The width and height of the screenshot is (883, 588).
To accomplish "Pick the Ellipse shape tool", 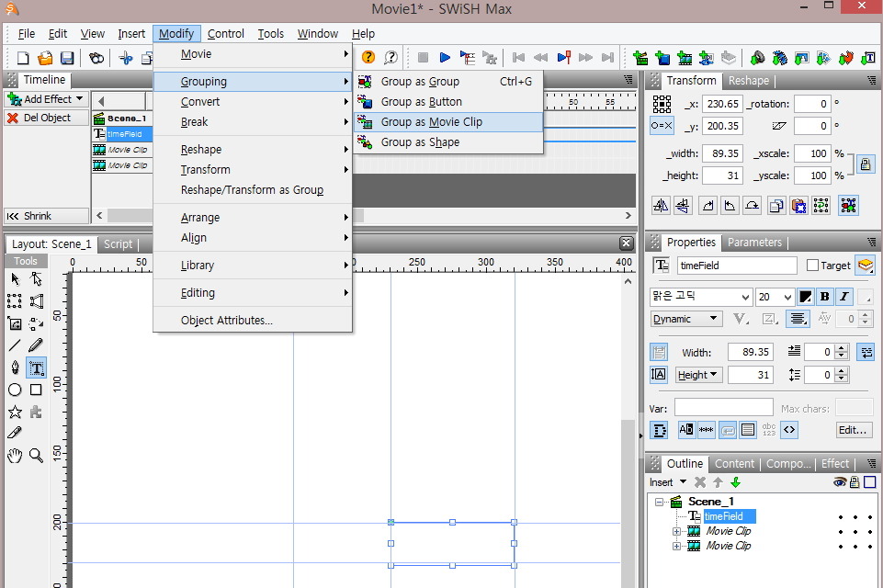I will tap(15, 390).
